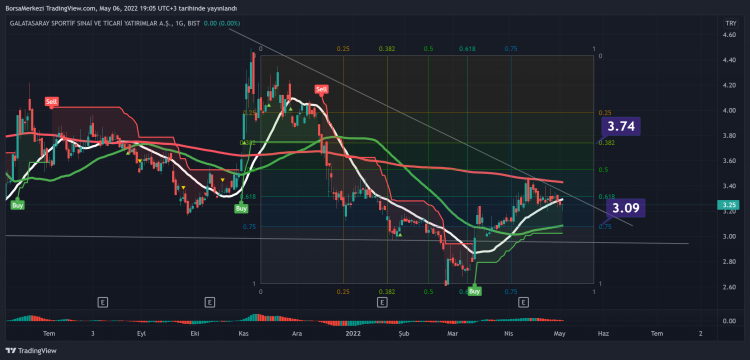Screen dimensions: 750x360
Task: Click the earnings E marker above Eki
Action: point(209,302)
